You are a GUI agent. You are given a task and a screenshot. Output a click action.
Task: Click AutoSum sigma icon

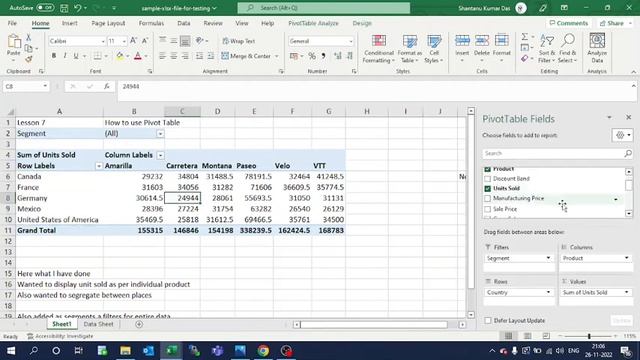[524, 37]
